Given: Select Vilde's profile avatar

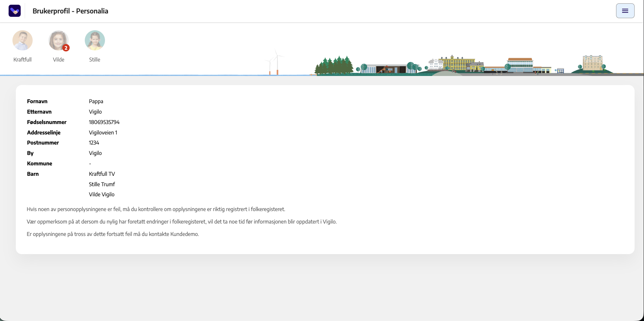Looking at the screenshot, I should click(59, 40).
